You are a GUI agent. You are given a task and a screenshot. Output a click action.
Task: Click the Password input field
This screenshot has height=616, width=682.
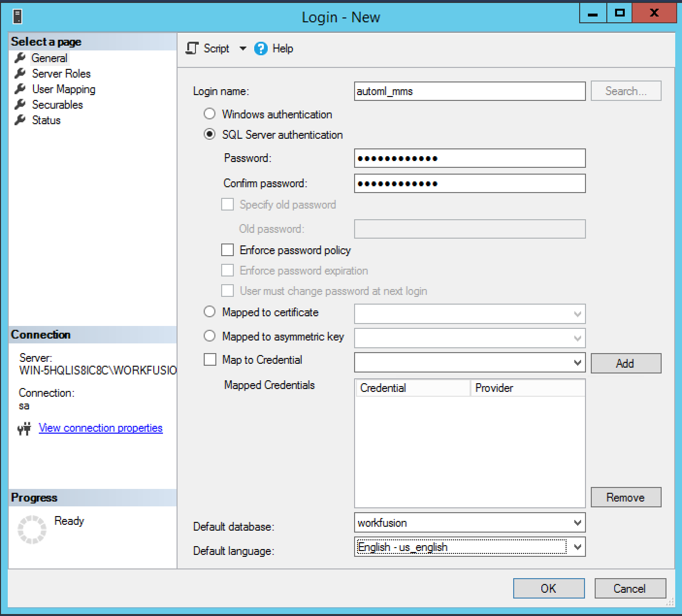tap(470, 158)
